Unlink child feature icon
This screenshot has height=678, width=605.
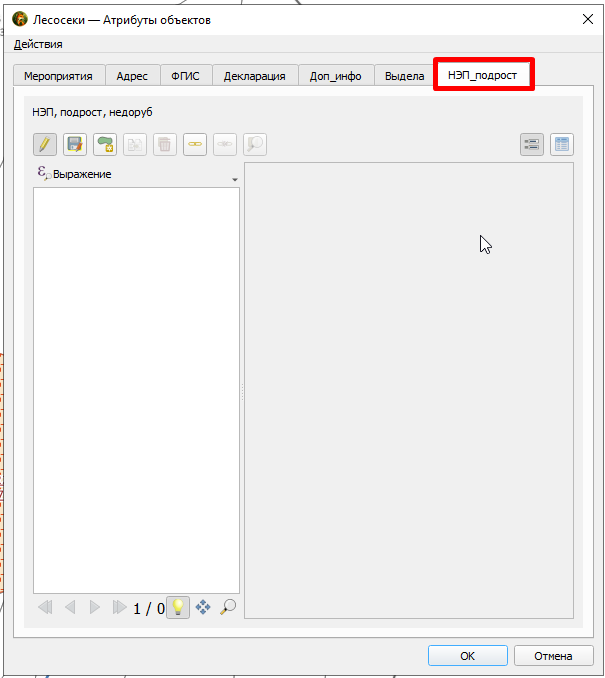[x=225, y=144]
